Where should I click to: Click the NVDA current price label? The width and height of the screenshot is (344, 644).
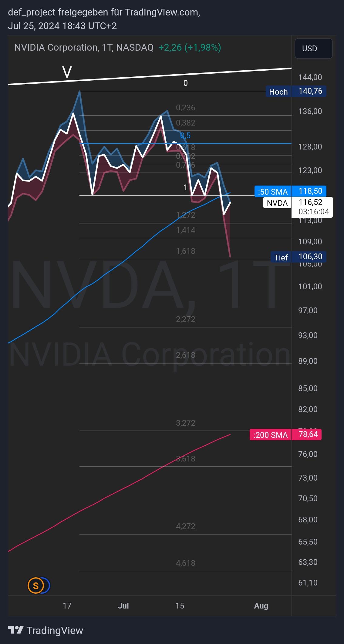point(297,203)
